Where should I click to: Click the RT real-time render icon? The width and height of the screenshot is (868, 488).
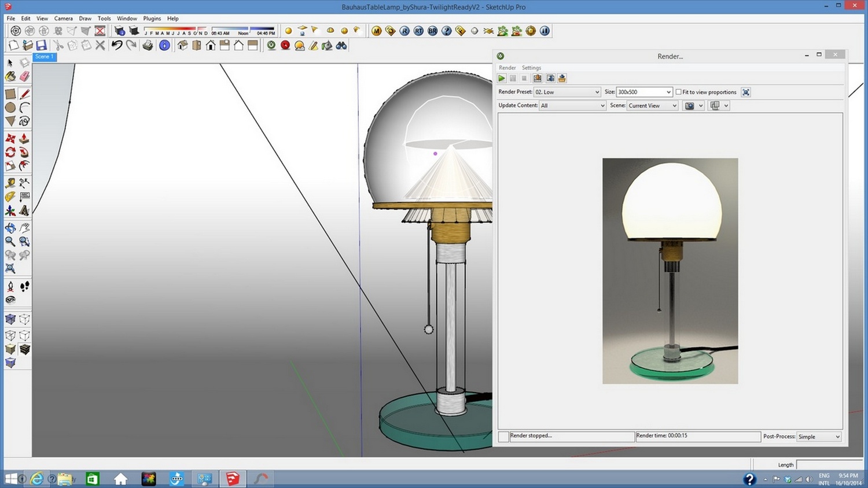coord(418,31)
